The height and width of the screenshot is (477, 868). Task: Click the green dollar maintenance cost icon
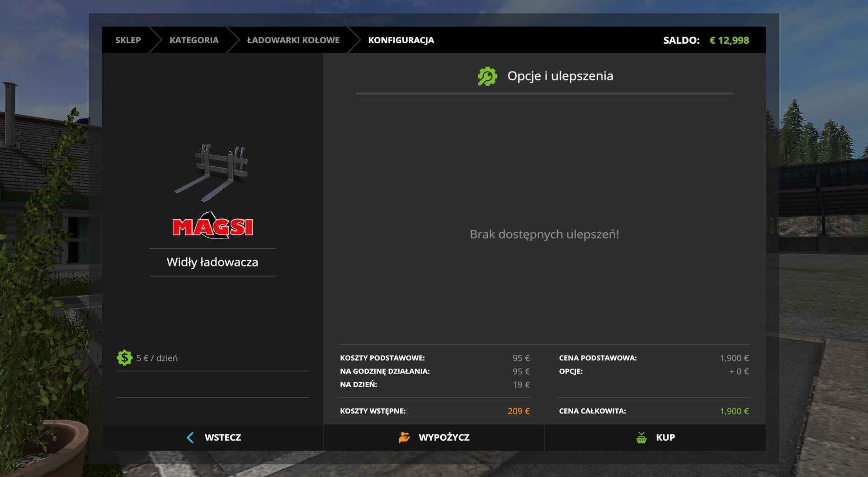[124, 358]
